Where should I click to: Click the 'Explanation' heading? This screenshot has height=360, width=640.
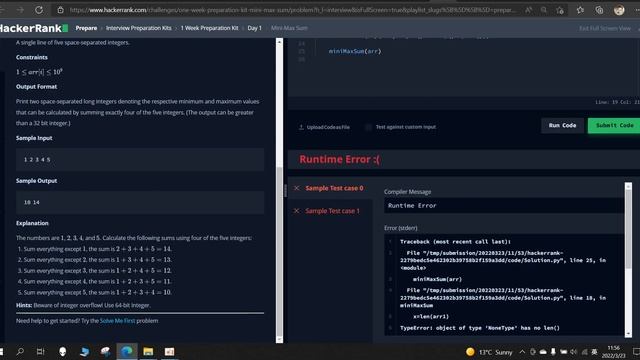pos(32,223)
